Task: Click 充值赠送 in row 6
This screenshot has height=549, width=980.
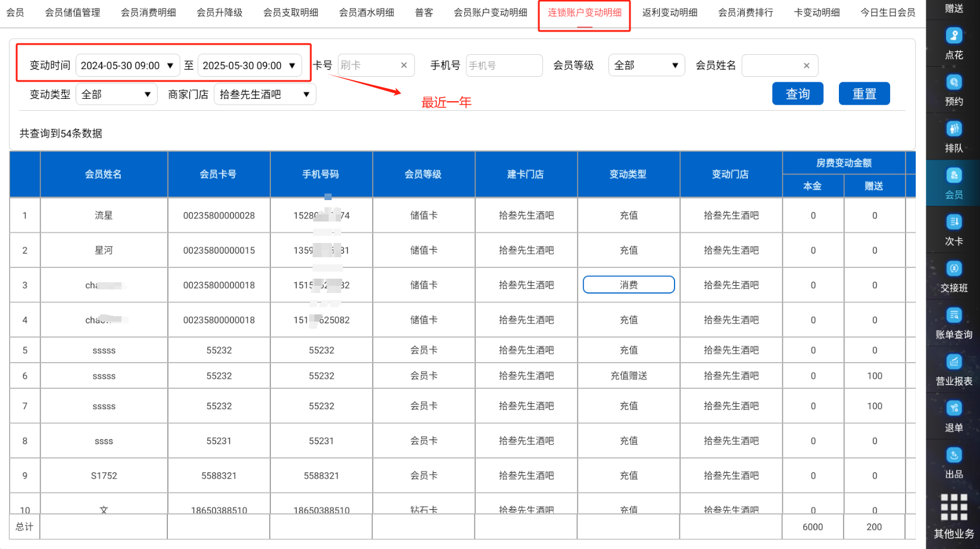Action: coord(629,376)
